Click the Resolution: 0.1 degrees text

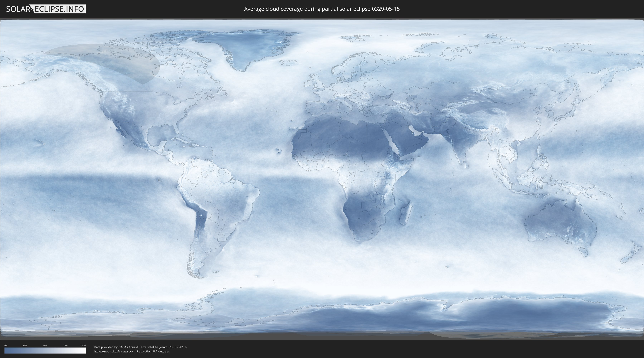click(153, 351)
